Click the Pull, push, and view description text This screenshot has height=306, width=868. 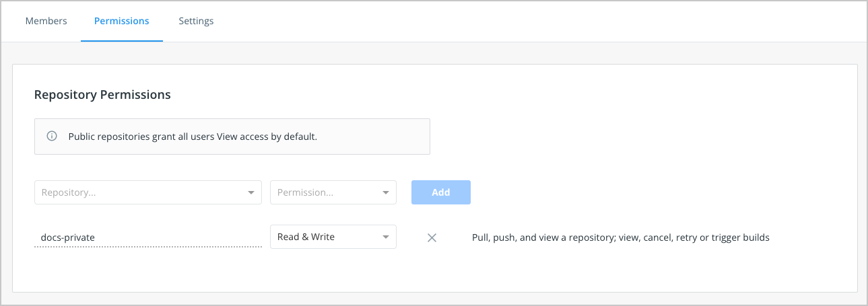pyautogui.click(x=620, y=237)
